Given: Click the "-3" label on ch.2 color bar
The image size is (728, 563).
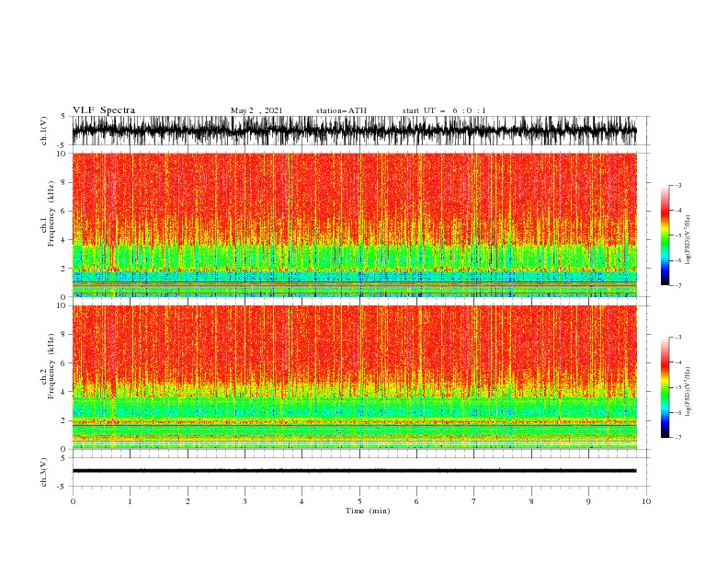Looking at the screenshot, I should pos(678,338).
